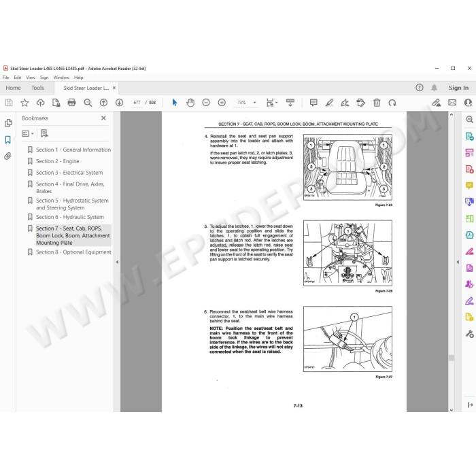Viewport: 476px width, 476px height.
Task: Add a sticky note comment
Action: pos(313,103)
